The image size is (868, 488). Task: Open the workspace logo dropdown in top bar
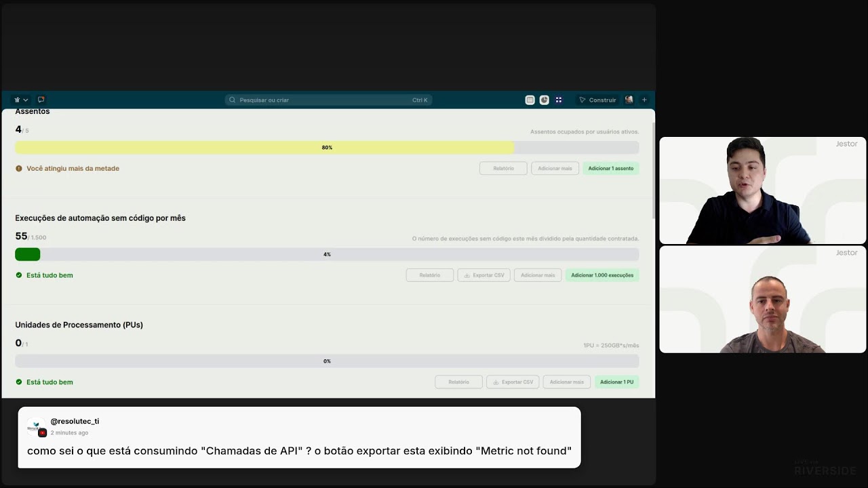point(21,100)
